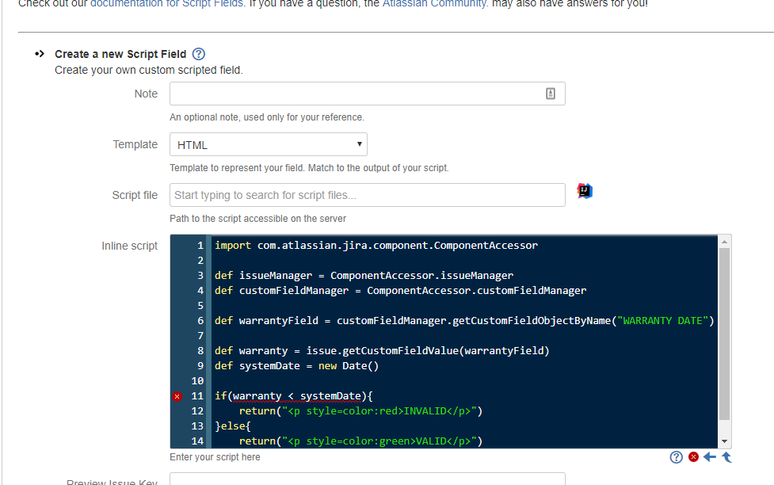Click the Script file search field
Screen dimensions: 774x485
[367, 195]
